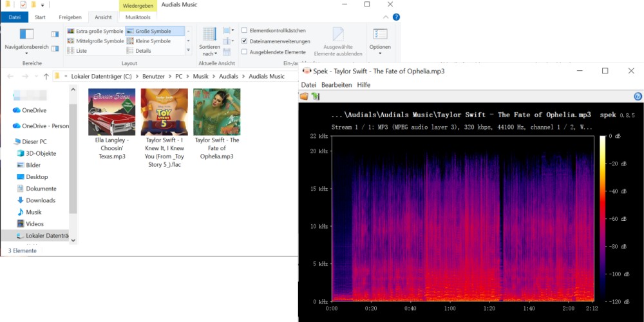This screenshot has width=644, height=322.
Task: Select Dieser PC in navigation pane
Action: tap(30, 142)
